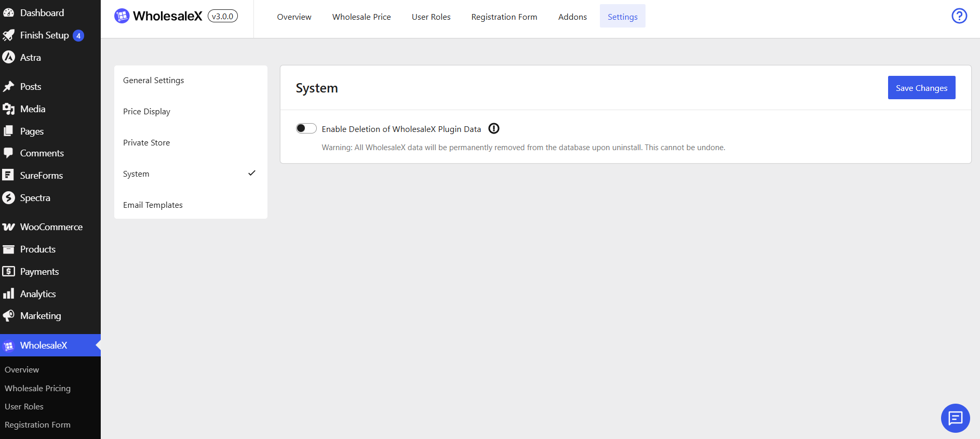Screen dimensions: 980x439
Task: Click the Media library icon
Action: pyautogui.click(x=8, y=109)
